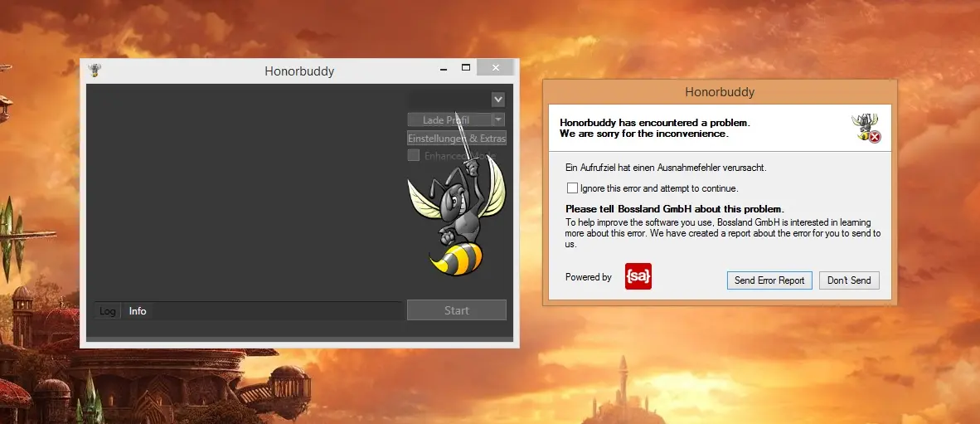Screen dimensions: 980x424
Task: Expand the Lade Profil dropdown arrow
Action: coord(498,119)
